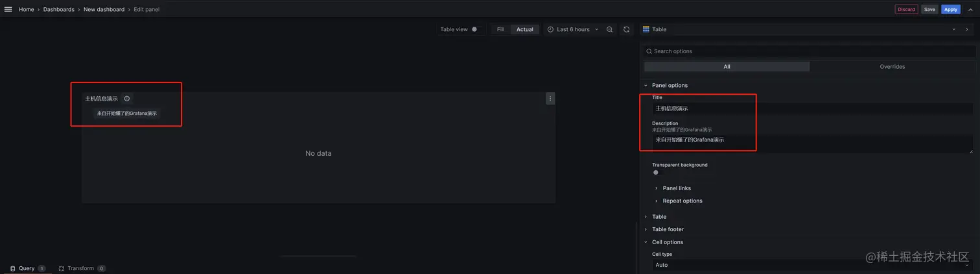Screen dimensions: 980x274
Task: Click the Edit panel breadcrumb text
Action: 146,10
